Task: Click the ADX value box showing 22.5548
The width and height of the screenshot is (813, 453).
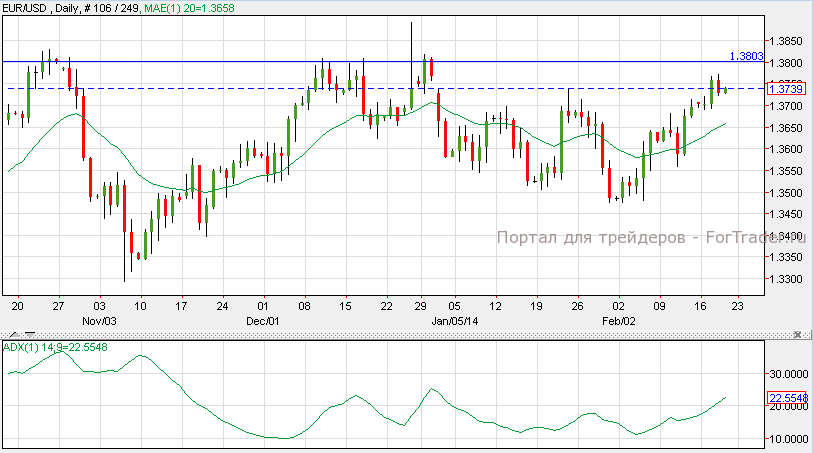Action: pos(787,399)
